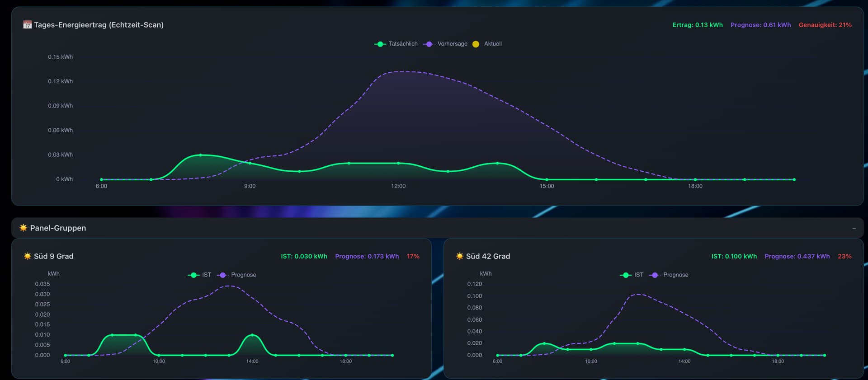Click the Süd 9 Grad card title
Screen dimensions: 868x380
53,256
